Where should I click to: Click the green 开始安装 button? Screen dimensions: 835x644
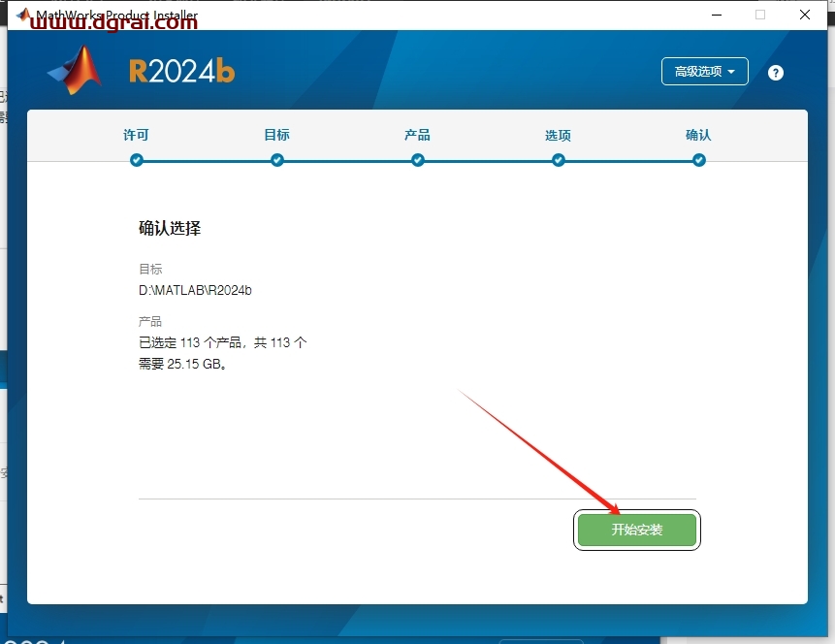point(637,530)
